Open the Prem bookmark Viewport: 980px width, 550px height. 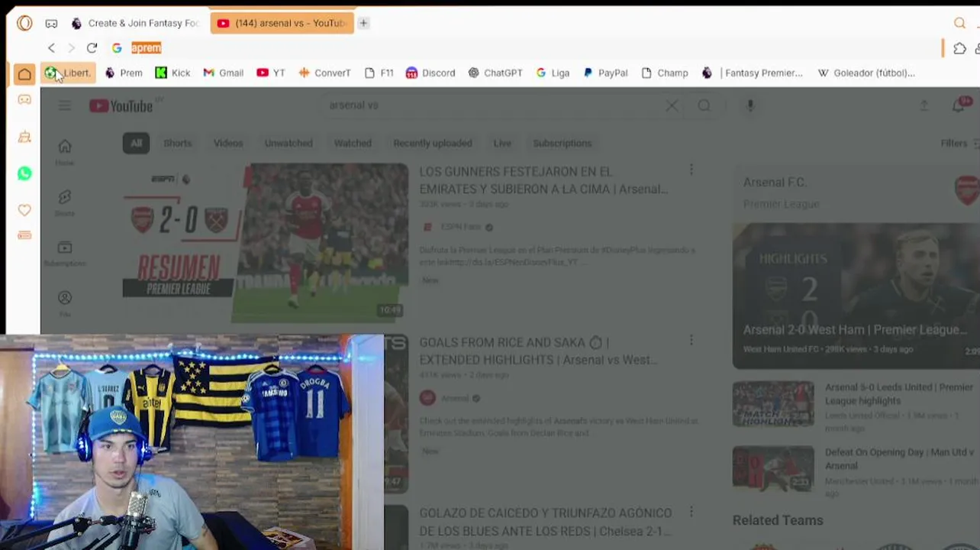(x=123, y=73)
